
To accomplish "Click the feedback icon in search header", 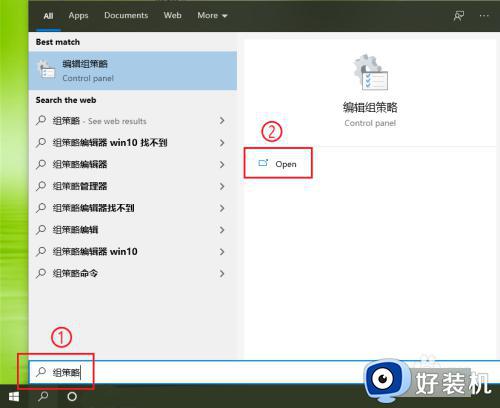I will [x=459, y=16].
